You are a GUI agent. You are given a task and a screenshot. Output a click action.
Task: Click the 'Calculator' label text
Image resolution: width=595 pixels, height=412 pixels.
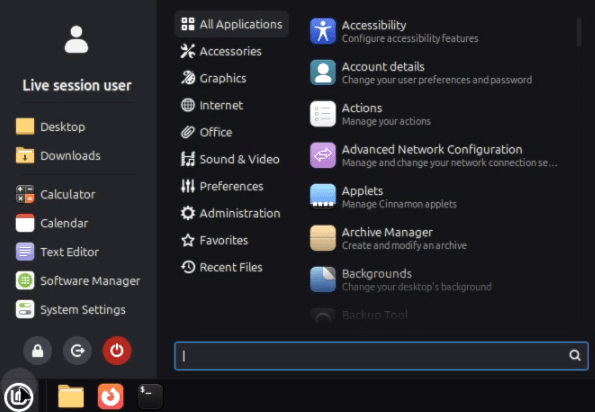pyautogui.click(x=68, y=194)
